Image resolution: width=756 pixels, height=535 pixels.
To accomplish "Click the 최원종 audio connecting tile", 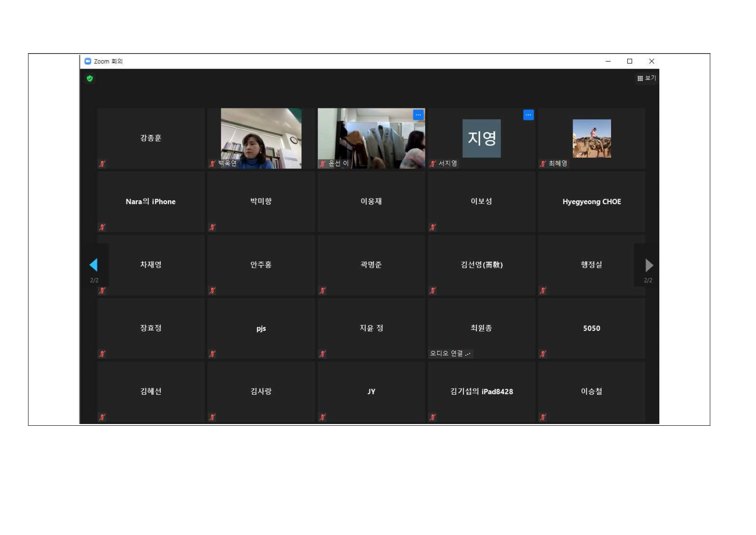I will point(481,328).
